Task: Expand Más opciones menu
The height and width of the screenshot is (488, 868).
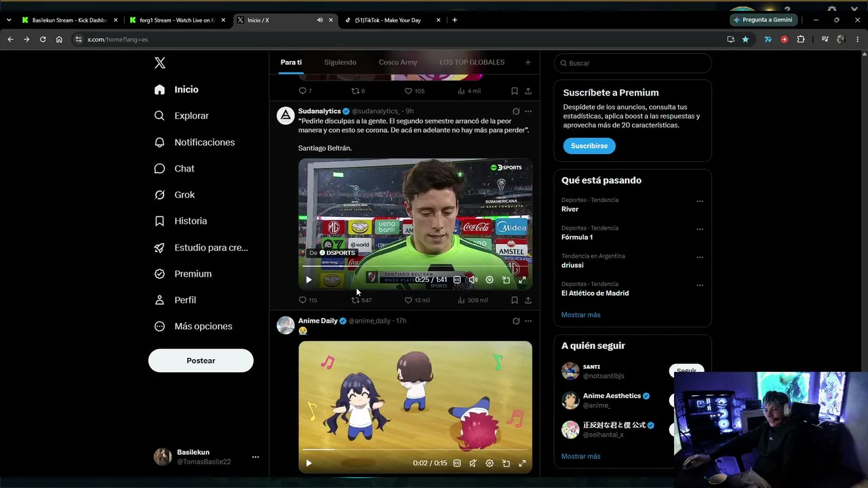Action: pyautogui.click(x=193, y=326)
